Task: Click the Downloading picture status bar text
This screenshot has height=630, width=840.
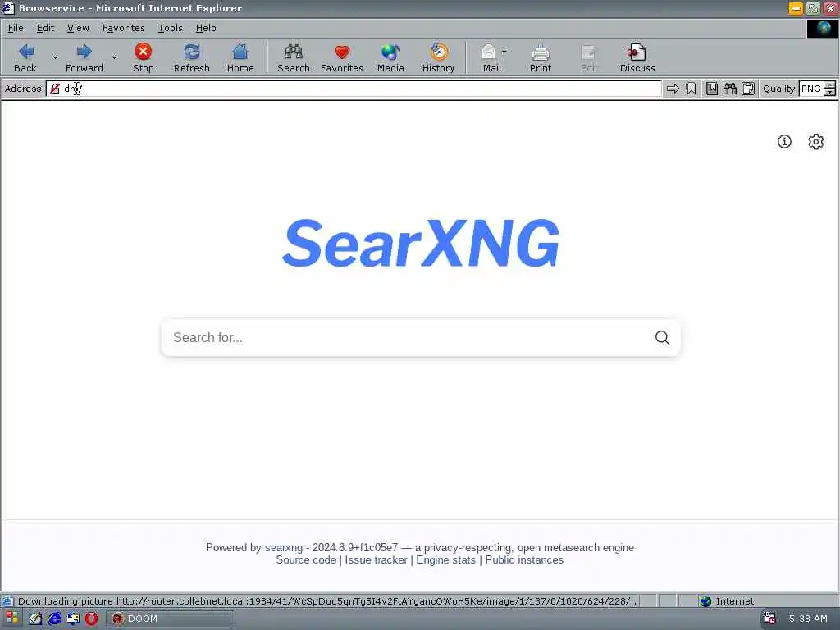Action: tap(326, 601)
